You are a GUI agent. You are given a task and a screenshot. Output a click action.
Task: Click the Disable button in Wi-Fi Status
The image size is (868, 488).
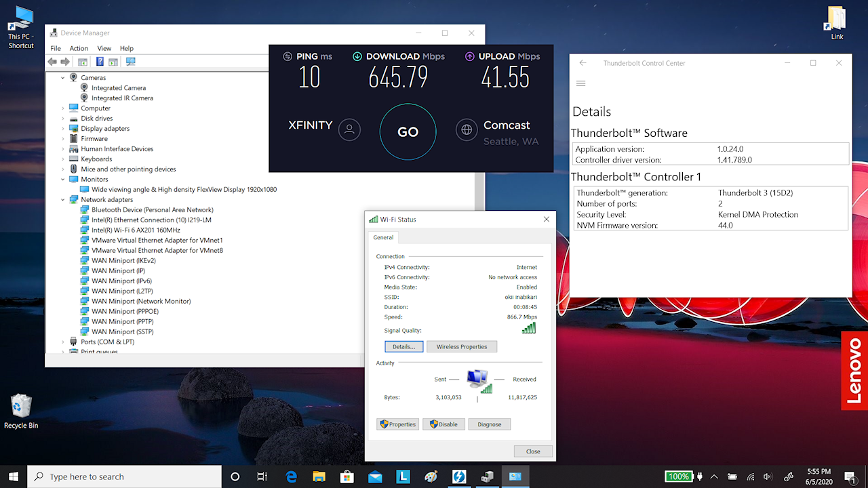point(443,424)
